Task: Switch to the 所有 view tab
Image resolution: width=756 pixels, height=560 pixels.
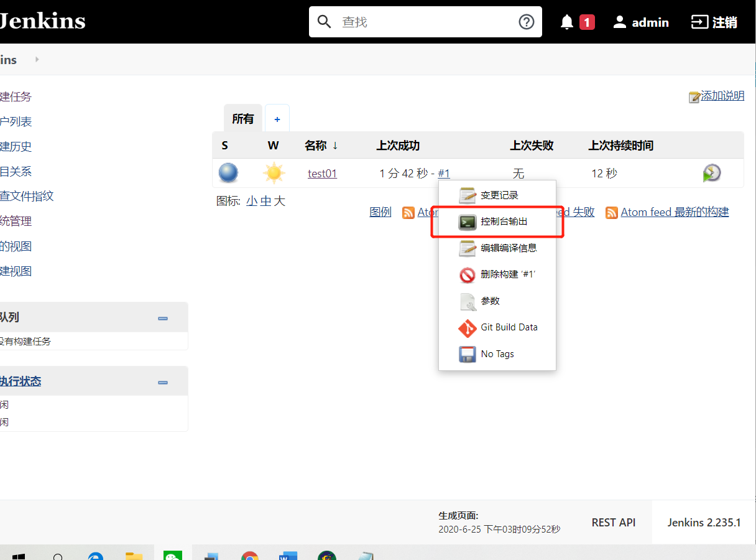Action: click(x=243, y=118)
